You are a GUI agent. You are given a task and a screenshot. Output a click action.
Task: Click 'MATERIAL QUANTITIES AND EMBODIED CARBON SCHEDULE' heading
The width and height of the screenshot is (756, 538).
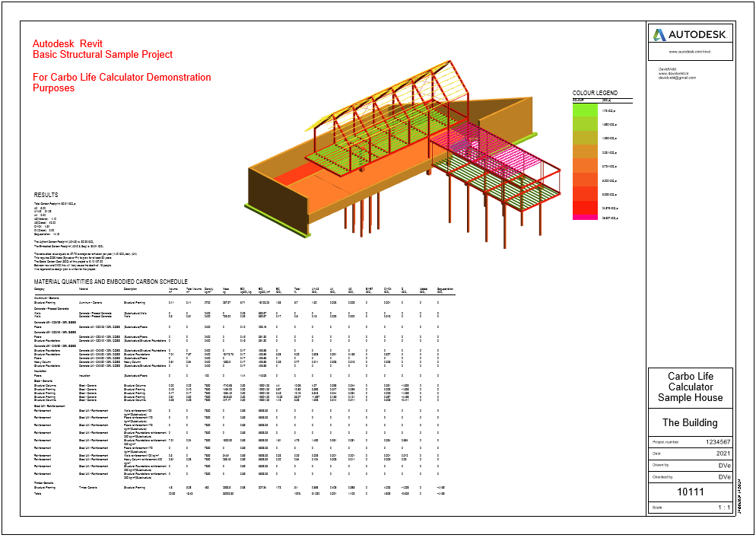111,282
